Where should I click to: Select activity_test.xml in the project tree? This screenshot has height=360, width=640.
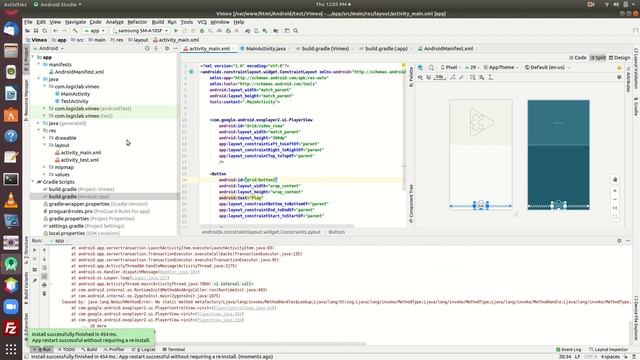80,160
